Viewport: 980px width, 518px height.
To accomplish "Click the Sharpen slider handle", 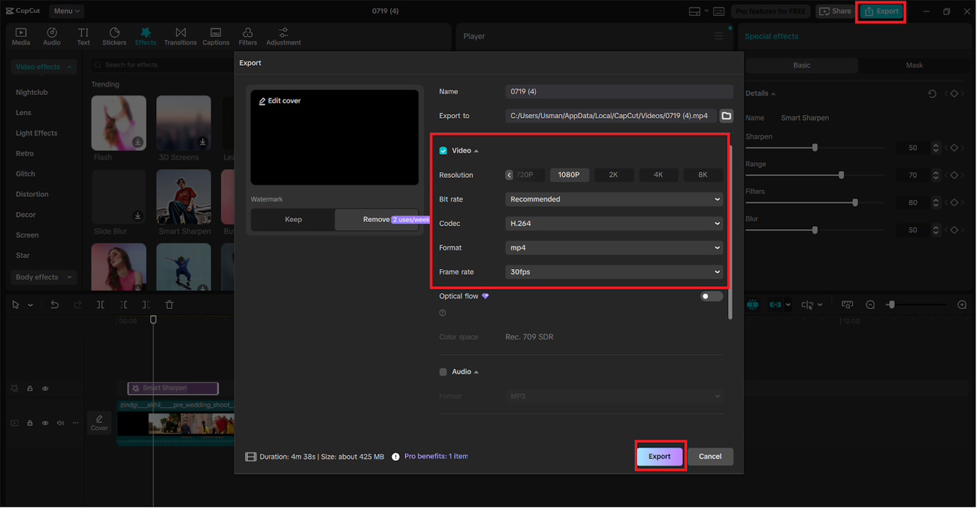I will click(x=815, y=148).
